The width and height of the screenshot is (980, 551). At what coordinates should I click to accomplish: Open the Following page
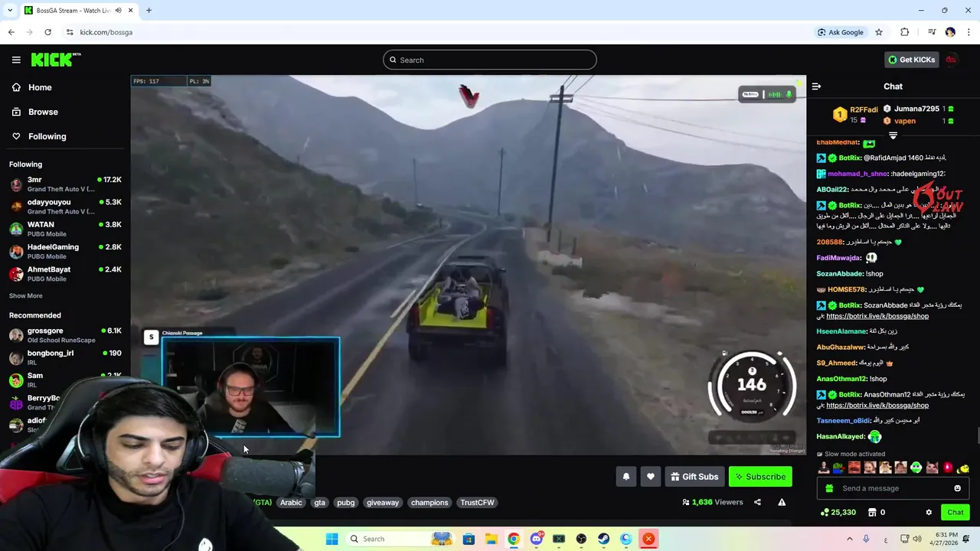(x=38, y=136)
